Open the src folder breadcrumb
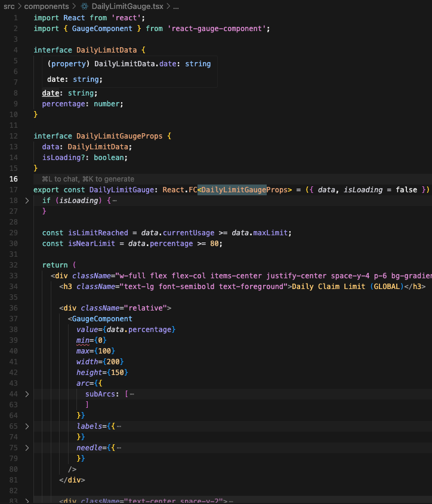Viewport: 432px width, 504px height. point(9,6)
